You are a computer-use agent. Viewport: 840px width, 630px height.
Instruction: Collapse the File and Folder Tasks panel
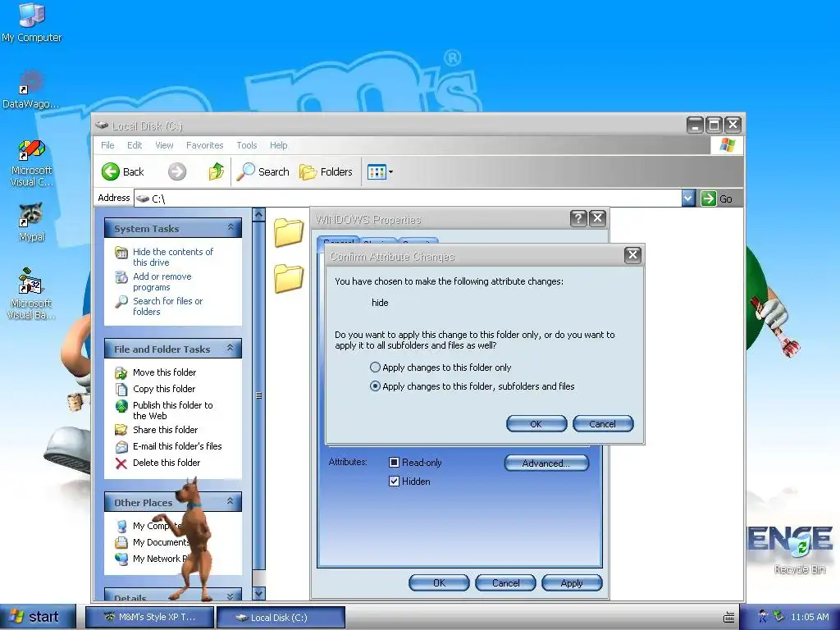pyautogui.click(x=231, y=348)
